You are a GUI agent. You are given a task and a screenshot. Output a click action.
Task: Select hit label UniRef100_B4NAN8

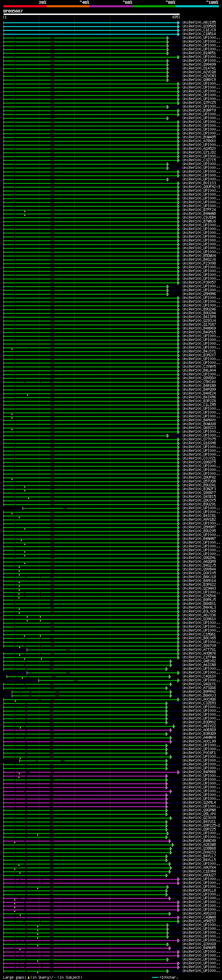tap(199, 213)
